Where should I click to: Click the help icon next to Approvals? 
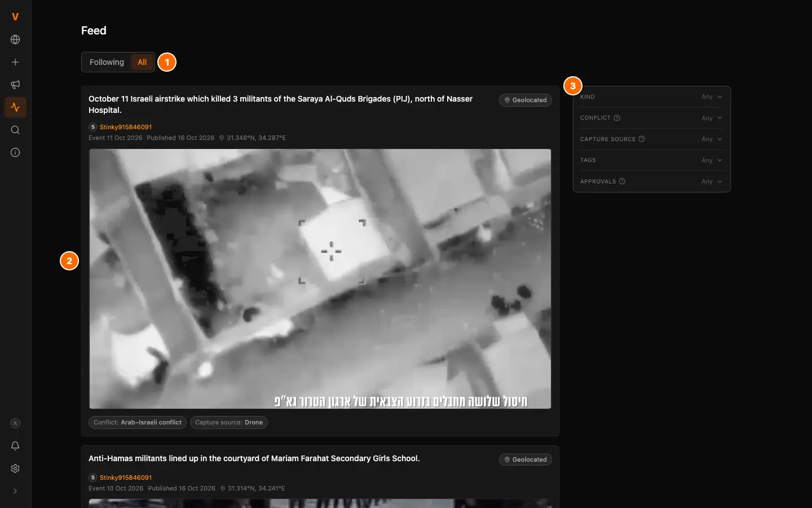[x=622, y=181]
